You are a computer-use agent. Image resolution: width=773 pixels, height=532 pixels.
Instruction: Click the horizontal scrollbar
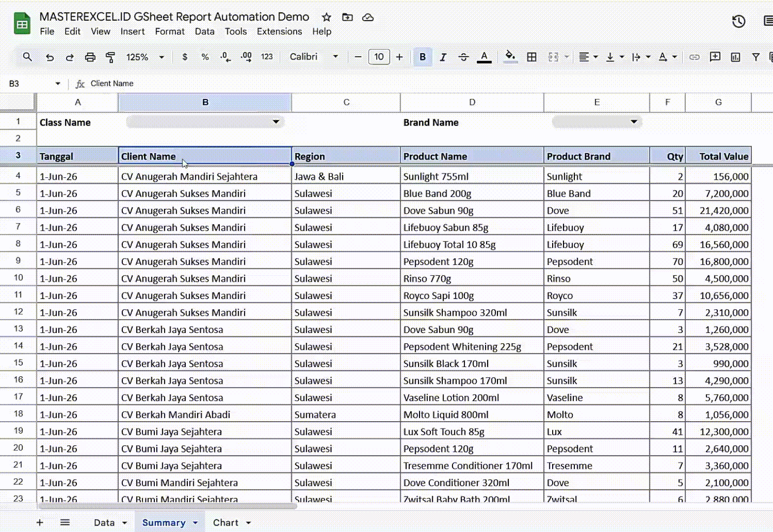(168, 506)
